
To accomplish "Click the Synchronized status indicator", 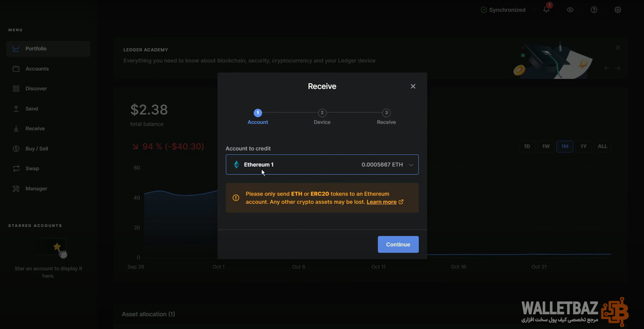I will pos(503,10).
